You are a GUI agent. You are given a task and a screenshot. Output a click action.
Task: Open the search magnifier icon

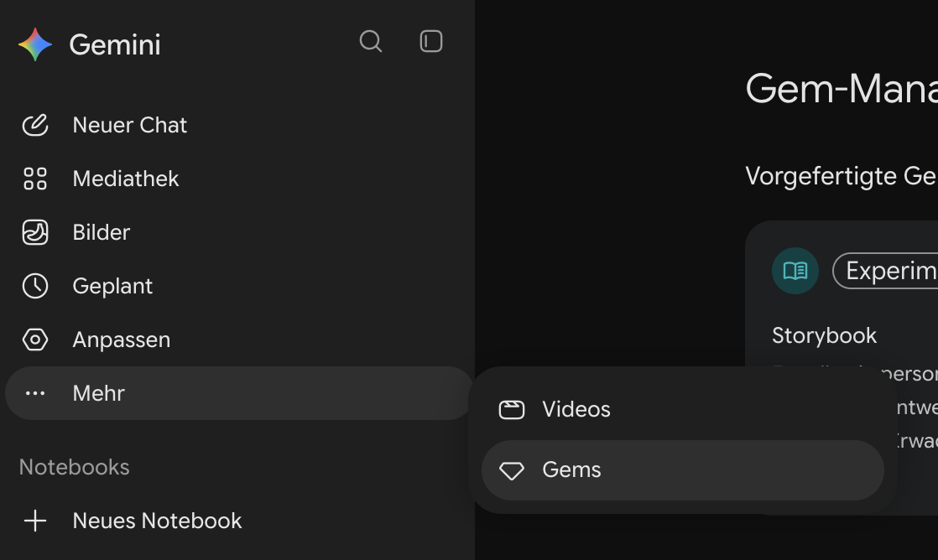tap(371, 41)
